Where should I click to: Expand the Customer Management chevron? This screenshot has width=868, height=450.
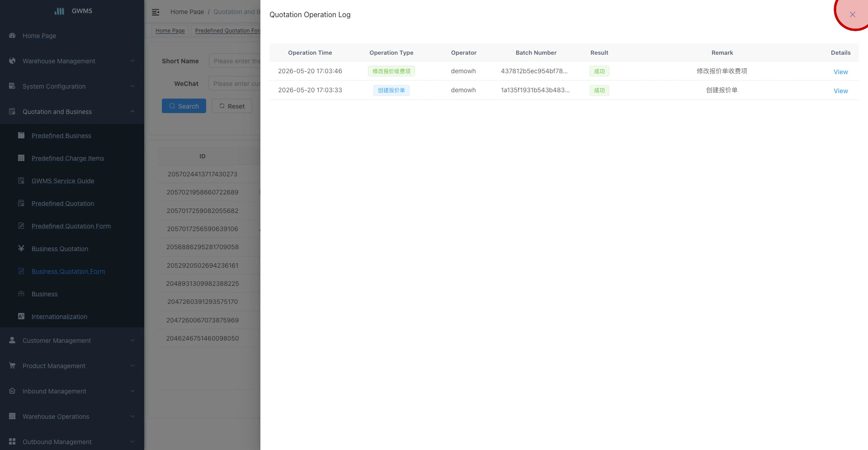click(x=132, y=340)
